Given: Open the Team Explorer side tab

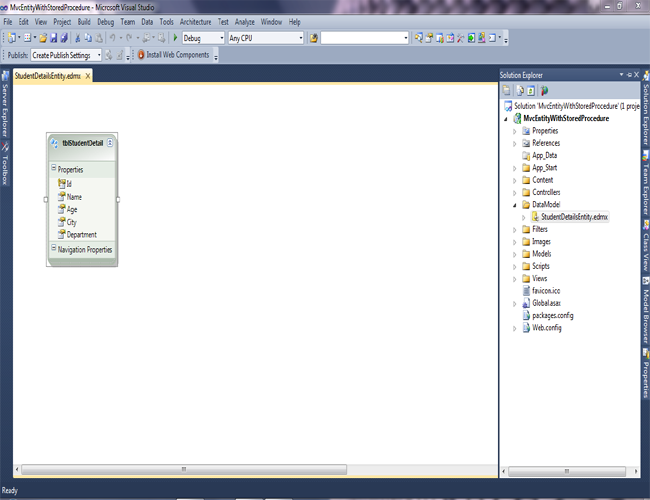Looking at the screenshot, I should (645, 183).
